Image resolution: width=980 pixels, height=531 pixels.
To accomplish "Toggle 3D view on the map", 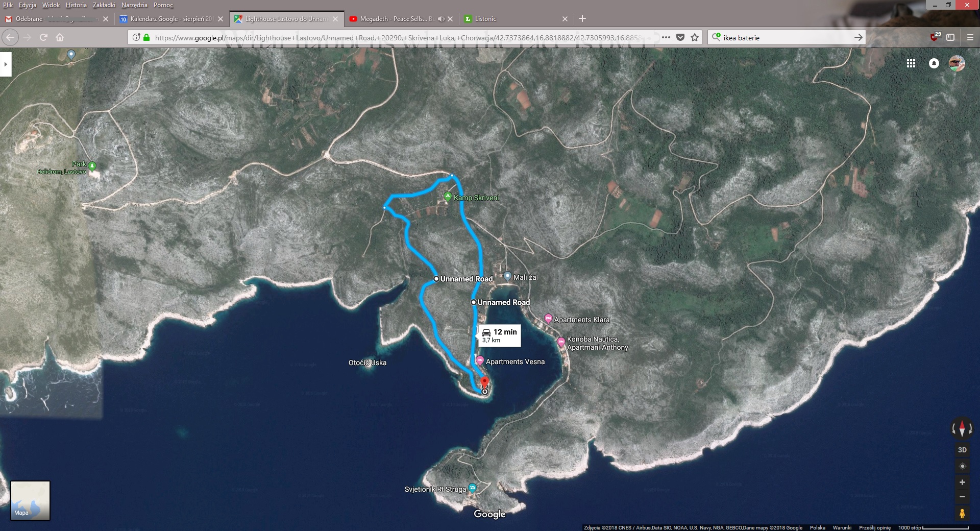I will click(962, 450).
